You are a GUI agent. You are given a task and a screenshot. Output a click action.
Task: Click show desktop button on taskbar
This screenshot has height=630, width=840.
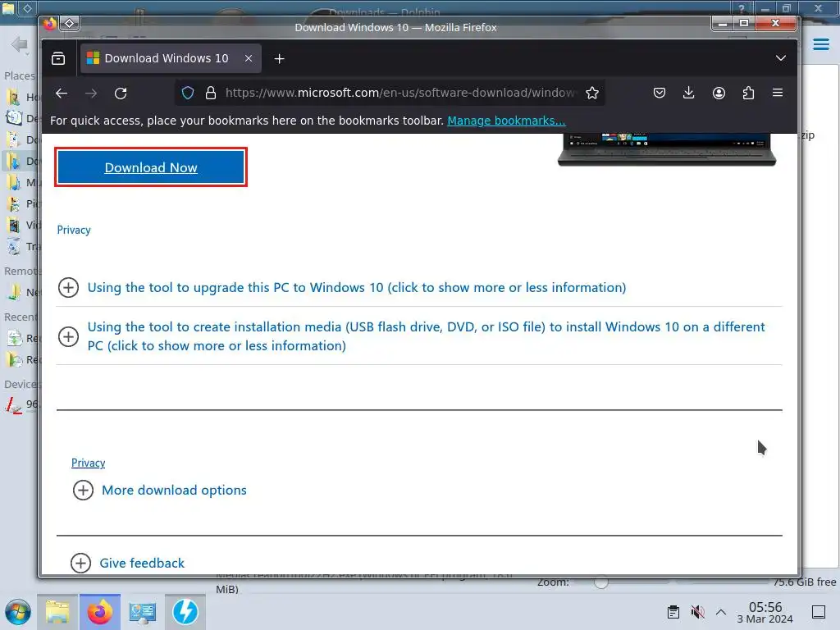tap(819, 612)
